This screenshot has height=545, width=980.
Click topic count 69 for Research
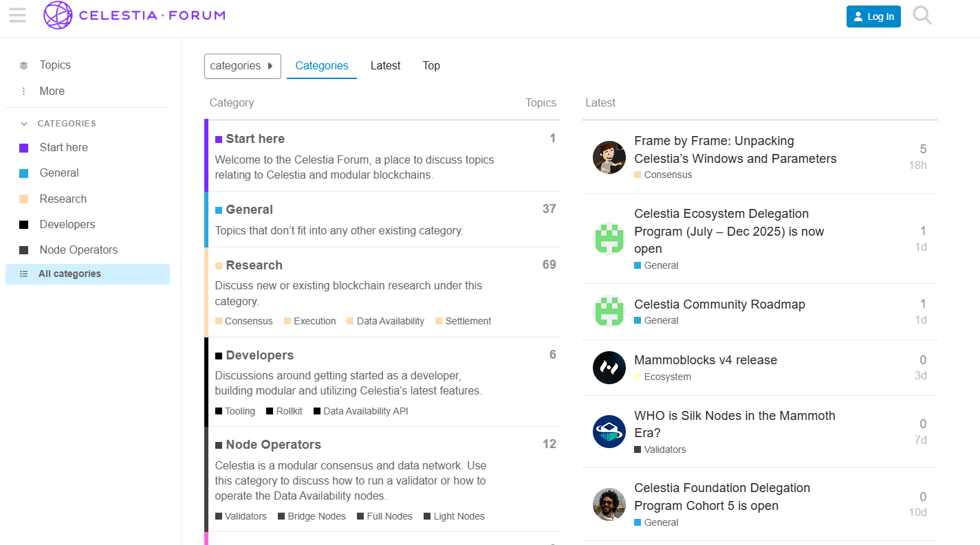(549, 265)
